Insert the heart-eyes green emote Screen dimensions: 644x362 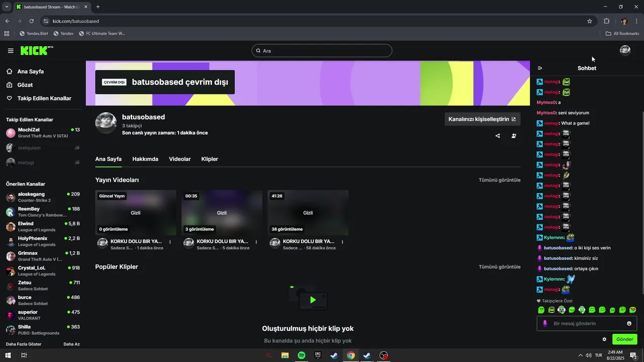click(x=633, y=310)
